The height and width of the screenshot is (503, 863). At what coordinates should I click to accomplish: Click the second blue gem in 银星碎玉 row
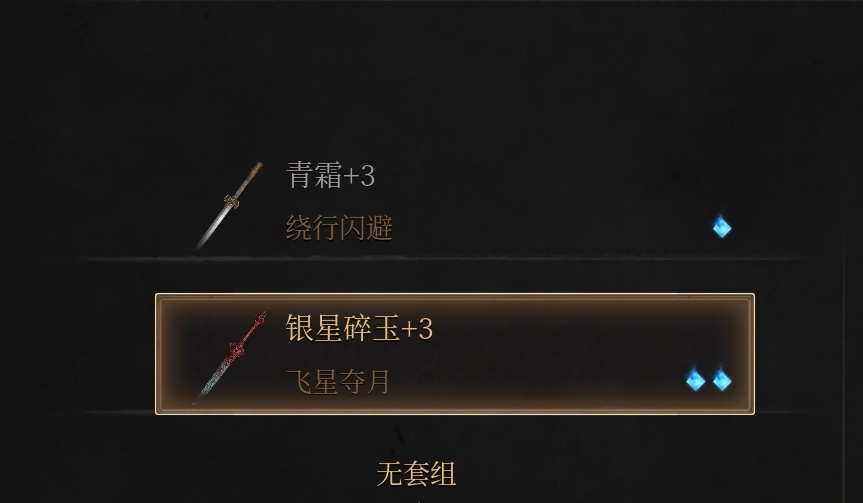722,380
